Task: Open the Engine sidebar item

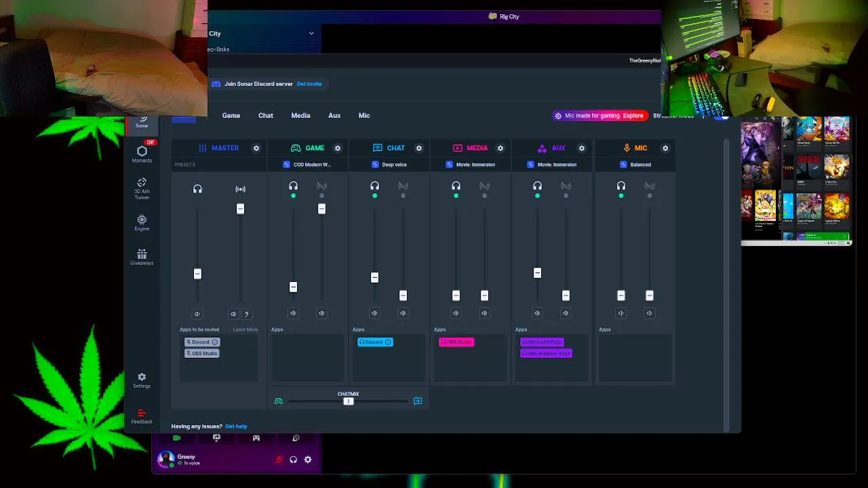Action: pyautogui.click(x=142, y=223)
